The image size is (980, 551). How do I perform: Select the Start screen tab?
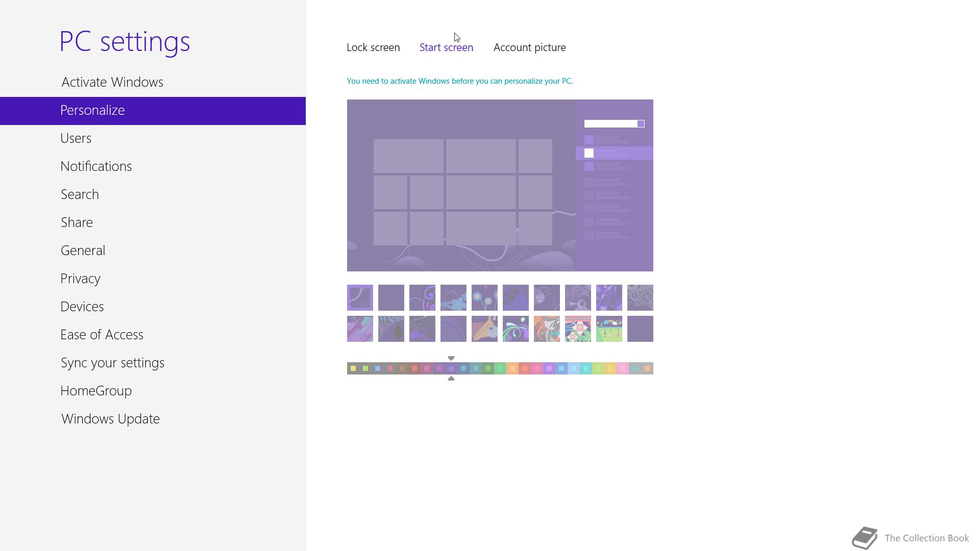click(x=446, y=47)
